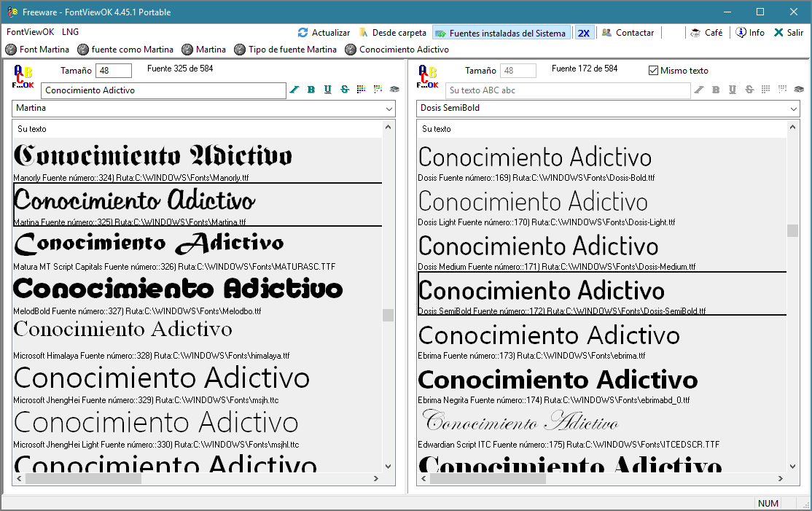Click the ABC logo in left panel

click(23, 77)
